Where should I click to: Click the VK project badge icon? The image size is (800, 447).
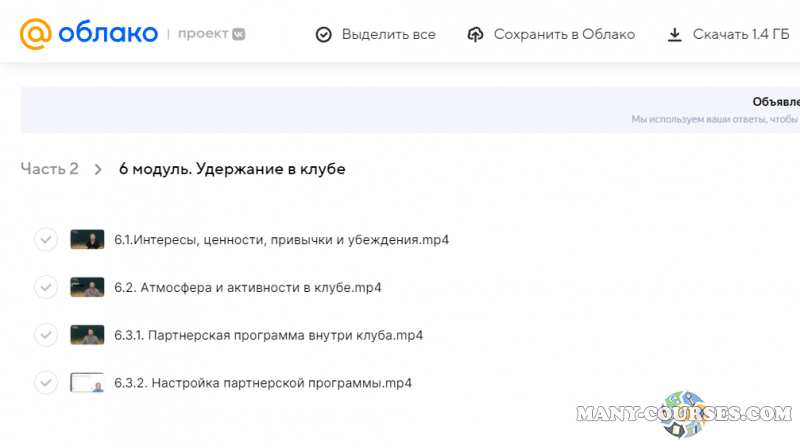(x=238, y=34)
